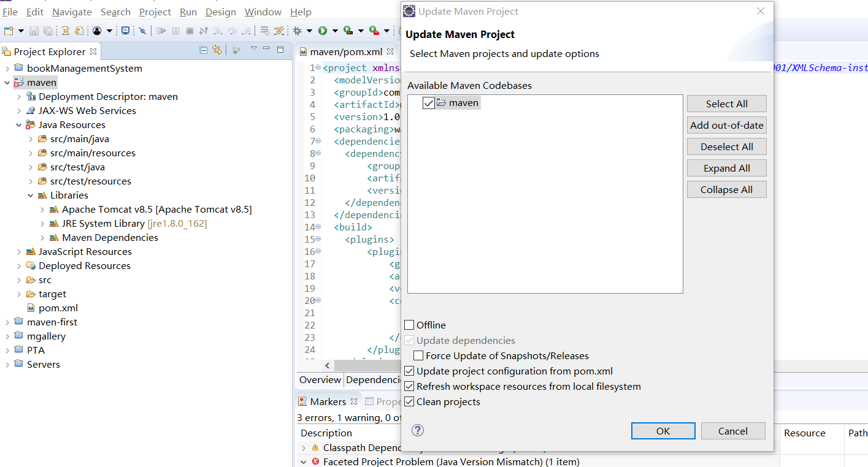Image resolution: width=868 pixels, height=467 pixels.
Task: Click the Save All toolbar icon
Action: [x=48, y=31]
